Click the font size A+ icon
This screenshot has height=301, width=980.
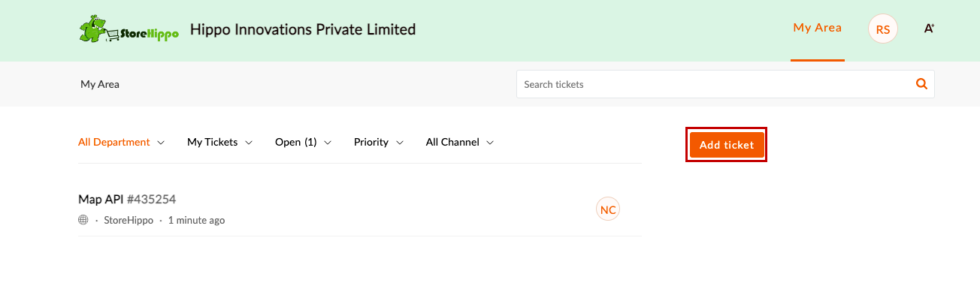(929, 29)
